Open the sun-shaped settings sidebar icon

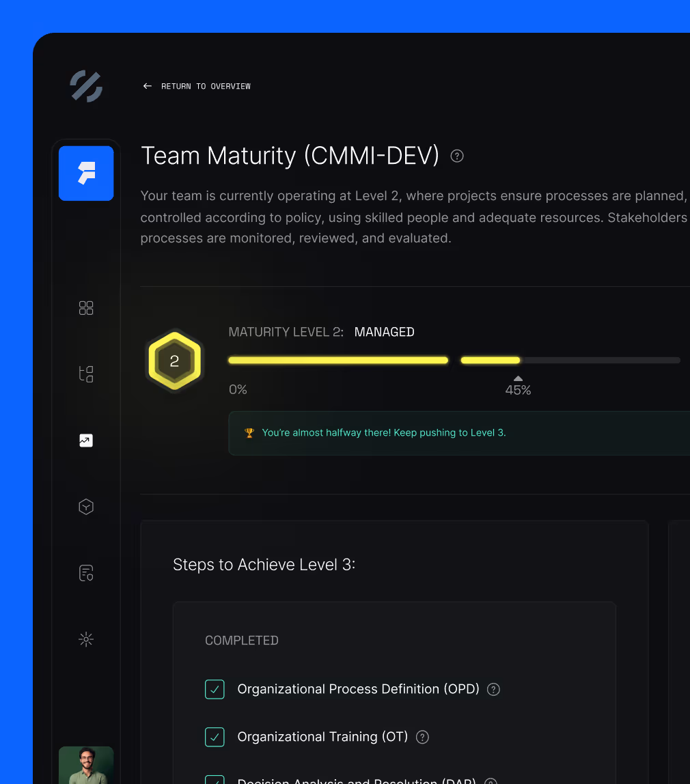[86, 639]
